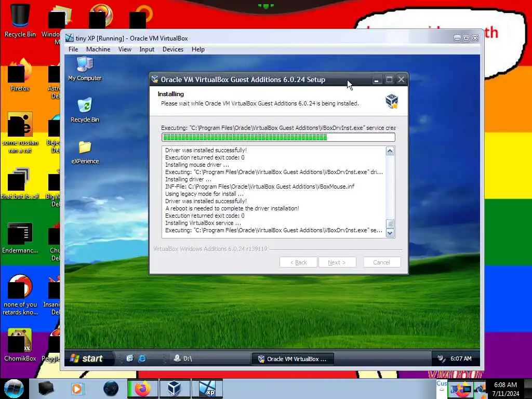Click first quick launch icon in guest taskbar

(x=130, y=358)
